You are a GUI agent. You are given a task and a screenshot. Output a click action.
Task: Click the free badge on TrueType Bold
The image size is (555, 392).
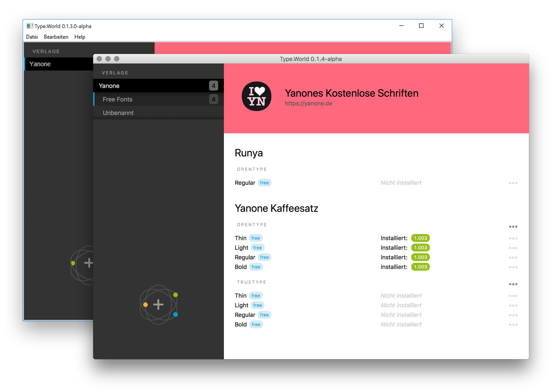pyautogui.click(x=256, y=324)
